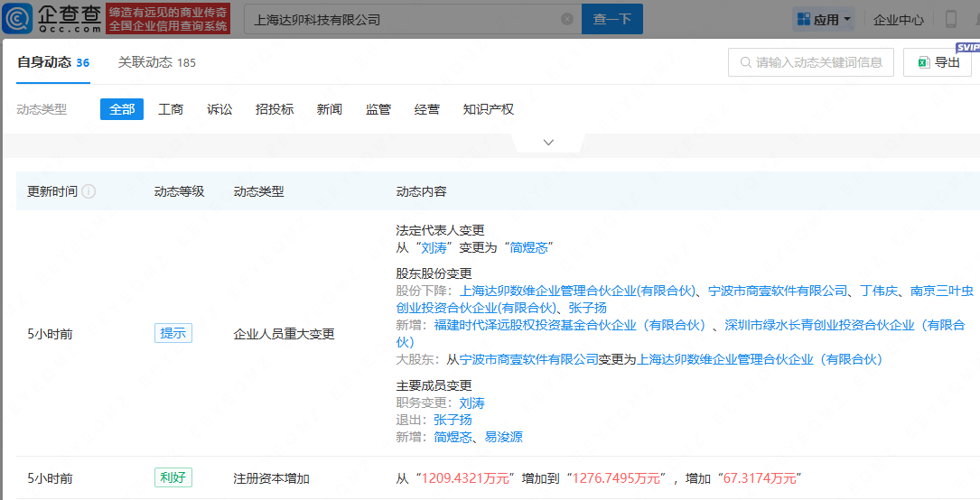
Task: Filter by 知识产权 dynamic type
Action: [488, 109]
